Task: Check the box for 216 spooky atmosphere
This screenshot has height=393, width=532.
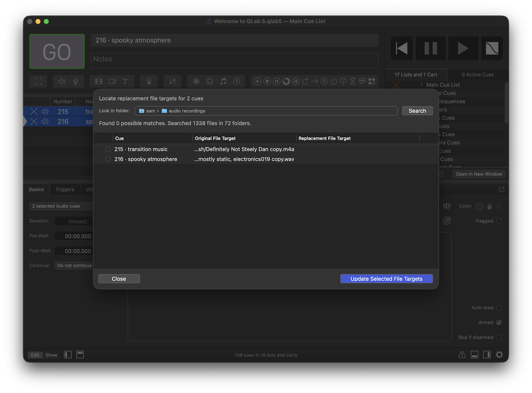Action: click(108, 159)
